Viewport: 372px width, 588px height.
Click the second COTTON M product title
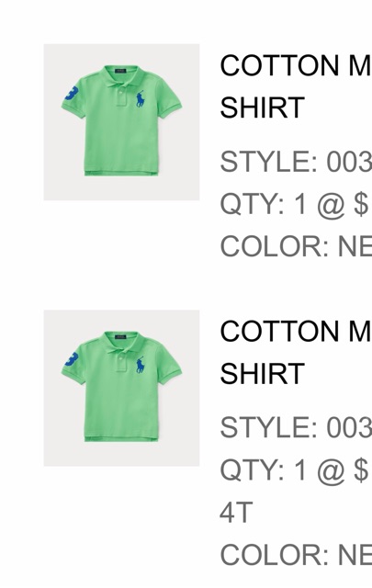[296, 332]
